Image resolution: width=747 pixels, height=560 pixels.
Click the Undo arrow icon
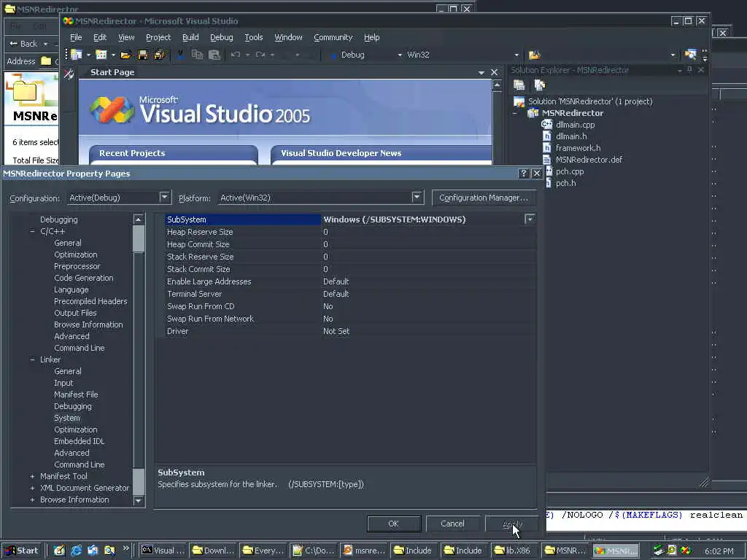(x=236, y=55)
